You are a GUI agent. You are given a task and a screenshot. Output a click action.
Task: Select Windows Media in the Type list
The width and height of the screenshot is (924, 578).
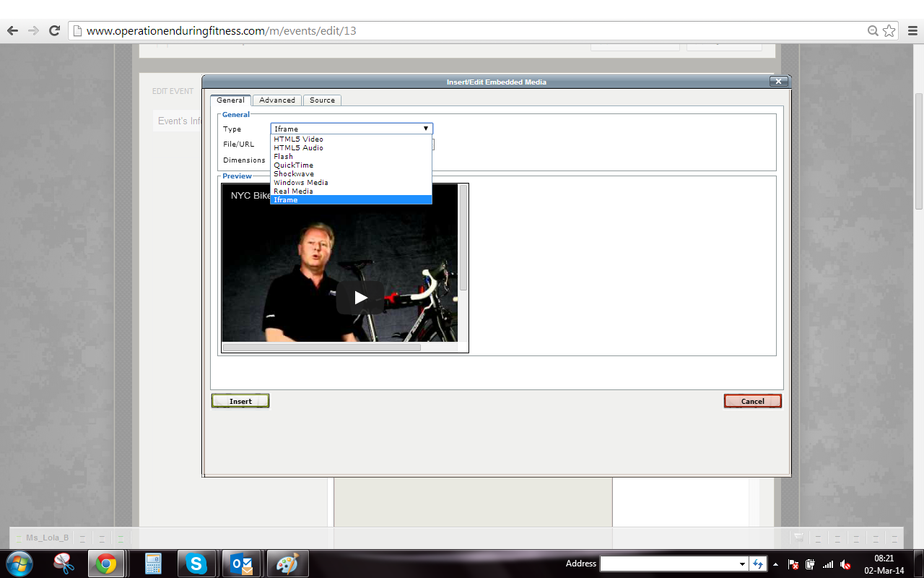point(300,183)
